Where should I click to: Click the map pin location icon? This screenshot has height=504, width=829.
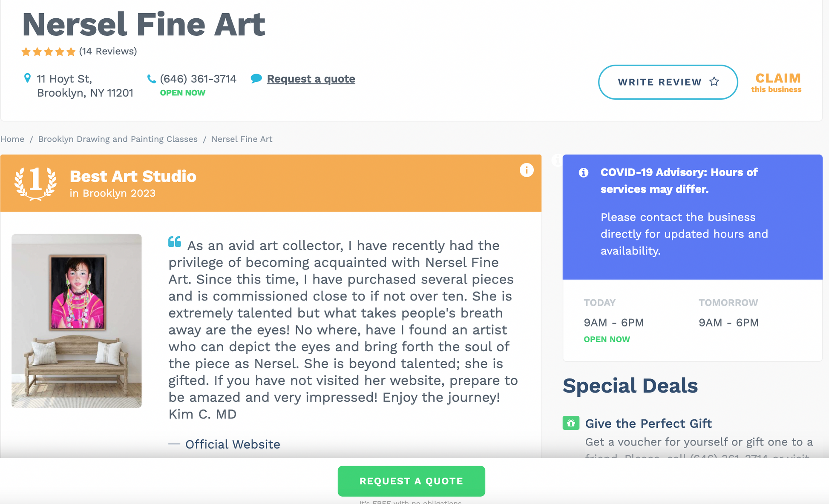pos(27,78)
